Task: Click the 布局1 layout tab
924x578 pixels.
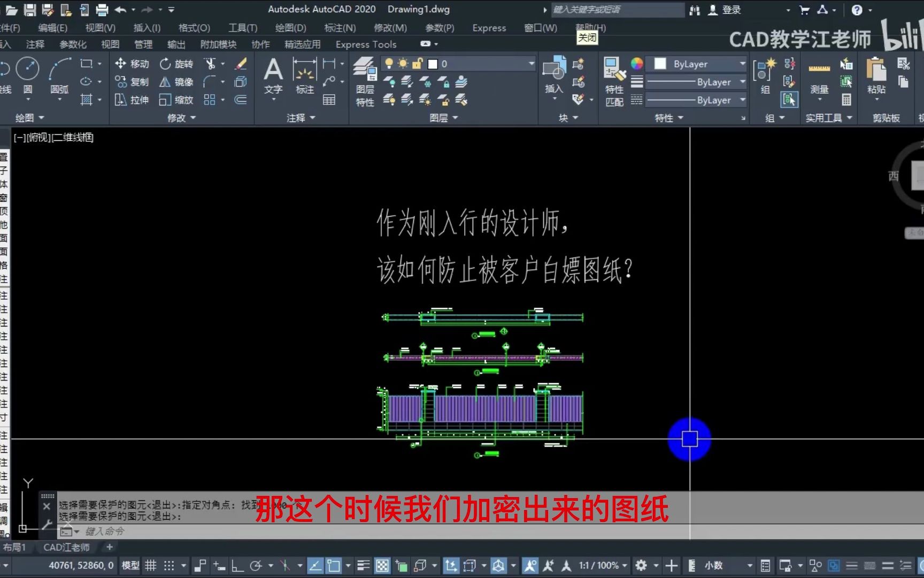Action: click(x=16, y=547)
